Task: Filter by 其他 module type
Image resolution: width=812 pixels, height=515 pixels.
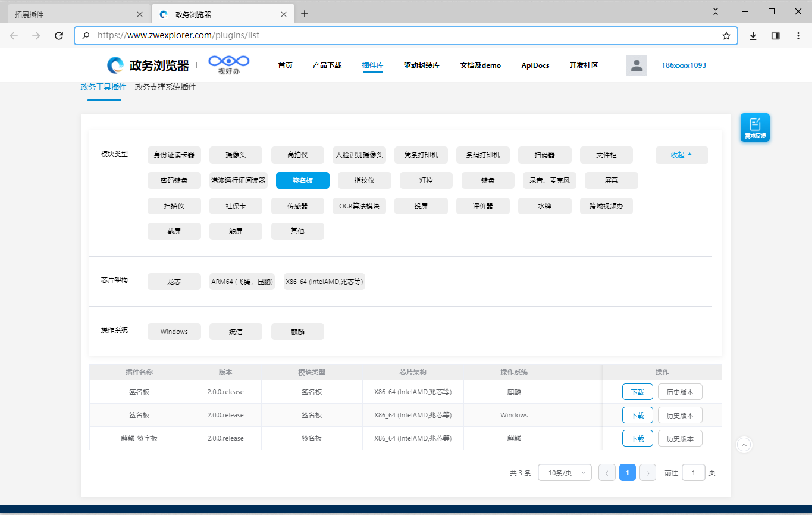Action: (x=297, y=231)
